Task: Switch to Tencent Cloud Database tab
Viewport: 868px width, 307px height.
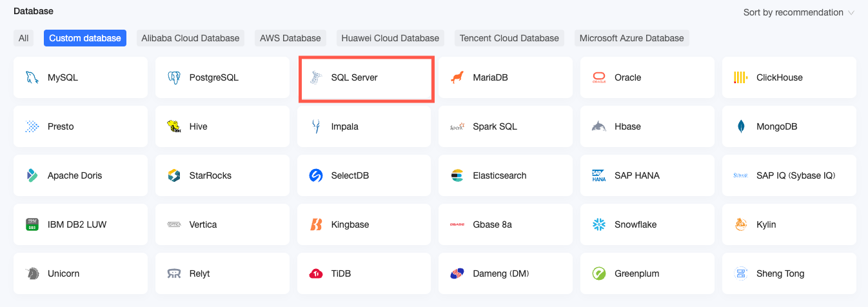Action: pos(509,38)
